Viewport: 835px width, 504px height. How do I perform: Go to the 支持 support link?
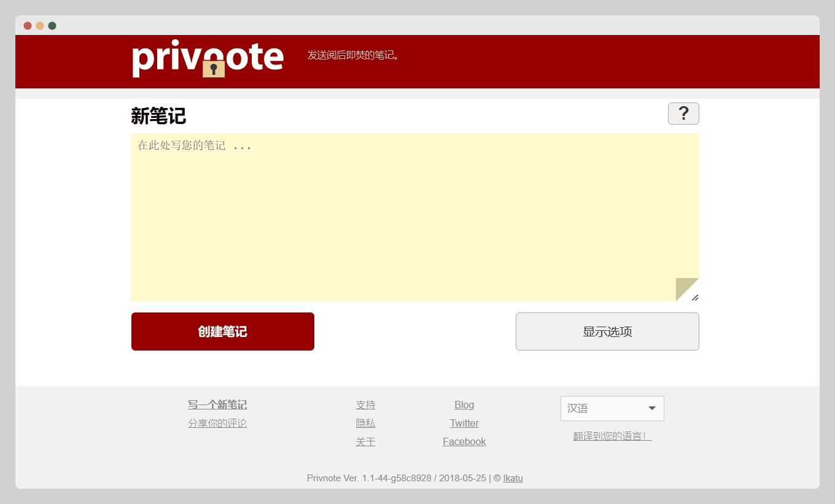click(x=365, y=405)
